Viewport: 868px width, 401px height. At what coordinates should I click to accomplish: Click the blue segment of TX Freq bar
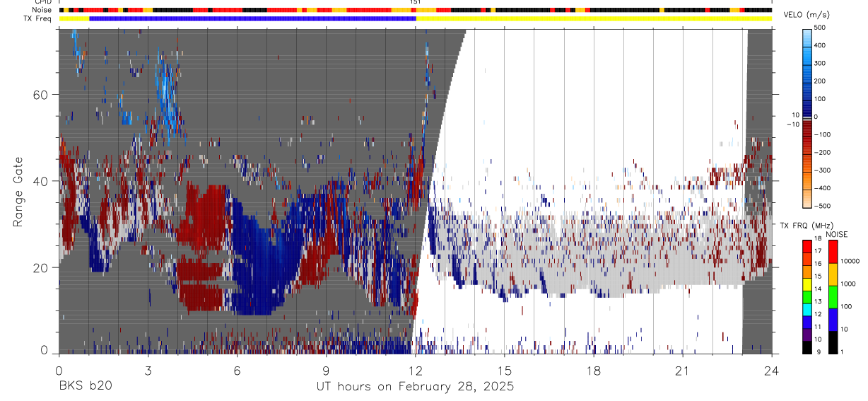253,18
